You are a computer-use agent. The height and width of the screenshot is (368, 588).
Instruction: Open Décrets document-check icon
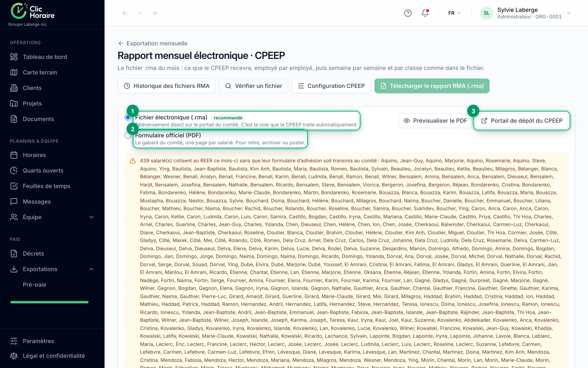(14, 254)
